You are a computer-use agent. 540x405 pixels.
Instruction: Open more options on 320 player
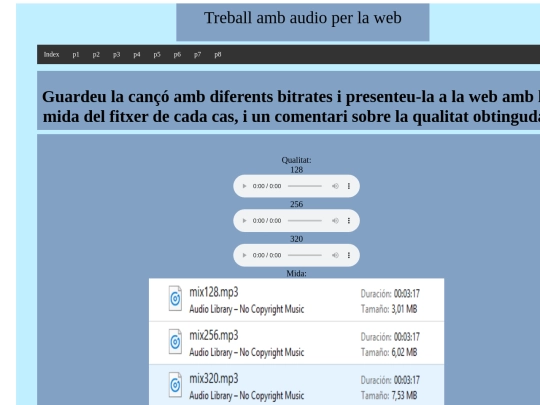349,255
